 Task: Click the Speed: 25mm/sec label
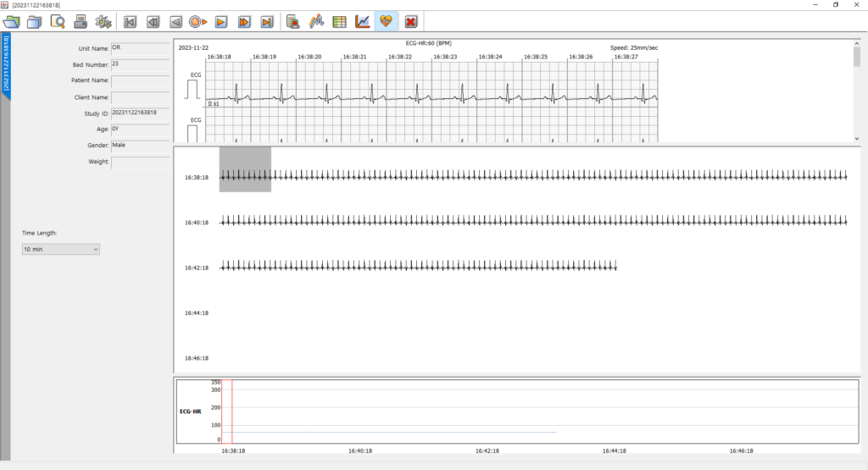634,47
